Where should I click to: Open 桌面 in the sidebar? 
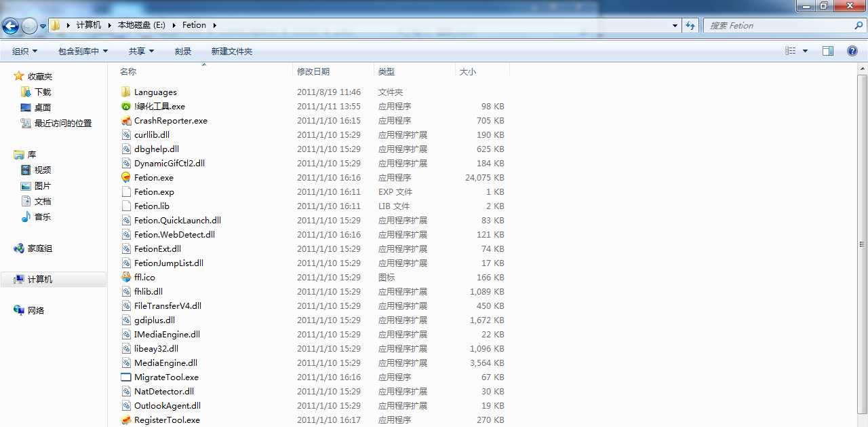[x=43, y=107]
